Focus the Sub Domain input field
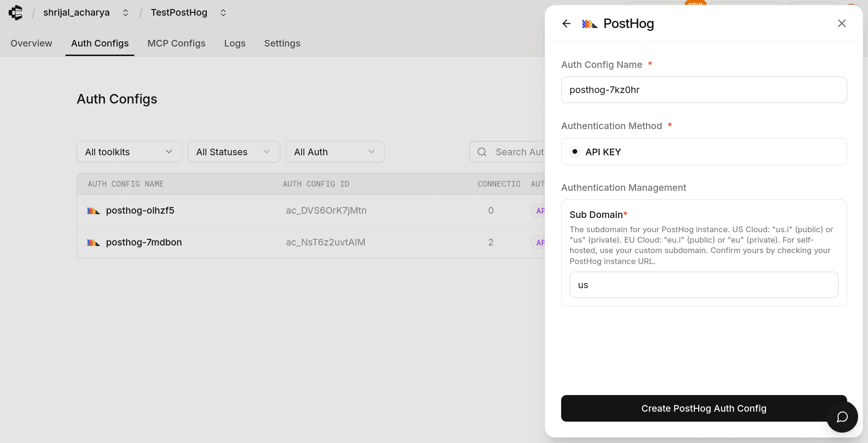Screen dimensions: 868x443 pyautogui.click(x=703, y=285)
